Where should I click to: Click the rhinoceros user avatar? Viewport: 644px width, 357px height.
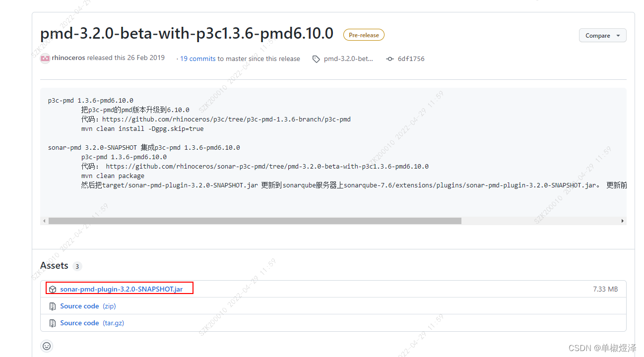click(45, 58)
